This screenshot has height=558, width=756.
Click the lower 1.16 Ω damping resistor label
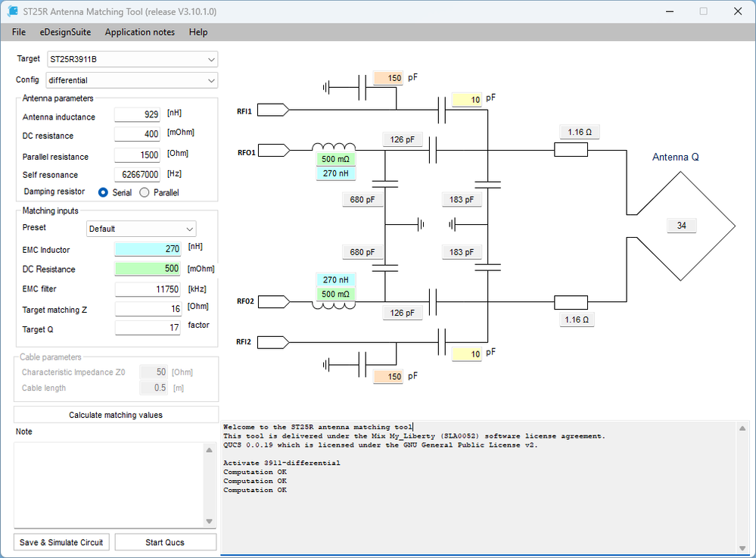577,320
